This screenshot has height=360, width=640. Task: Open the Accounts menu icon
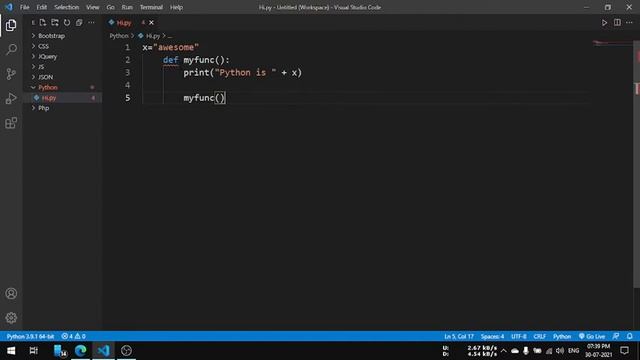tap(11, 293)
